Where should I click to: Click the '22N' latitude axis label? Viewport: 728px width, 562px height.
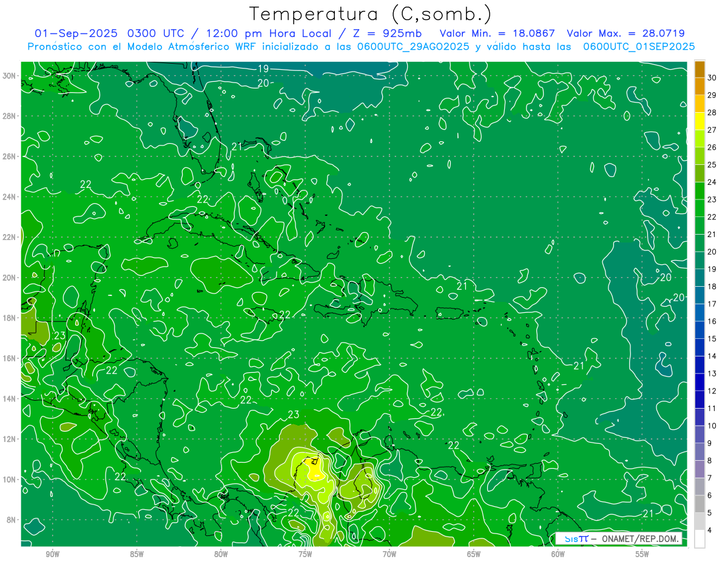coord(10,237)
